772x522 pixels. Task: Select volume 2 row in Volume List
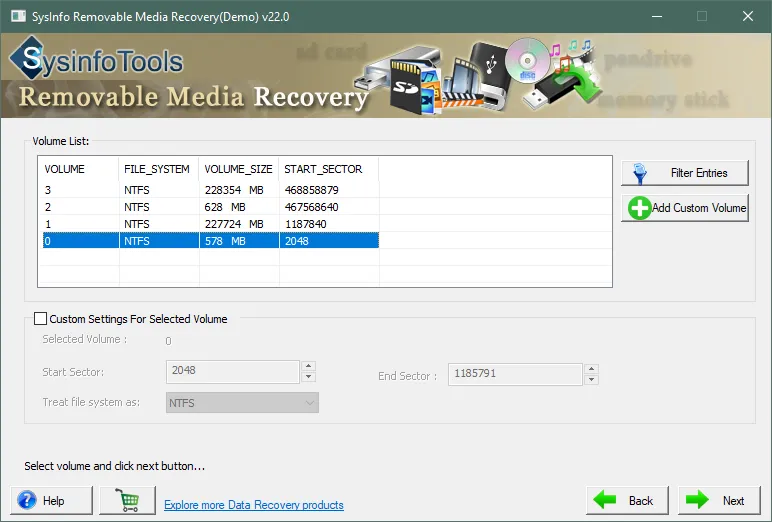(211, 207)
